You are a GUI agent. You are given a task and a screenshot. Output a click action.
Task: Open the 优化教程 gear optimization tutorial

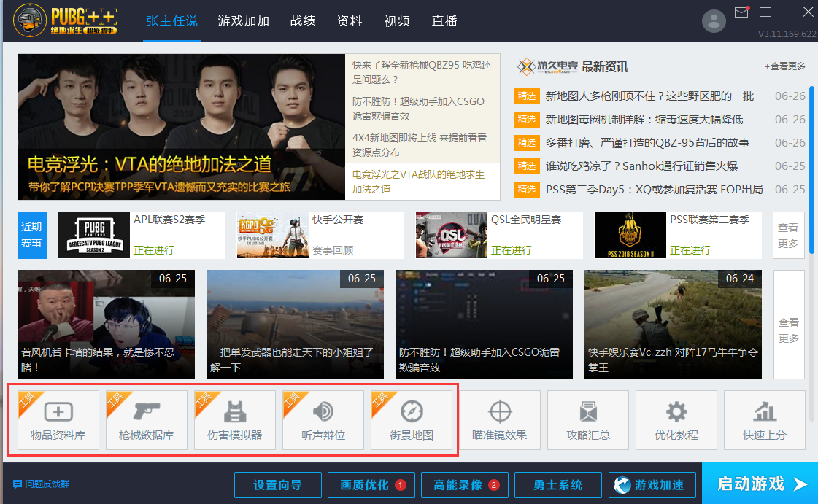point(676,420)
